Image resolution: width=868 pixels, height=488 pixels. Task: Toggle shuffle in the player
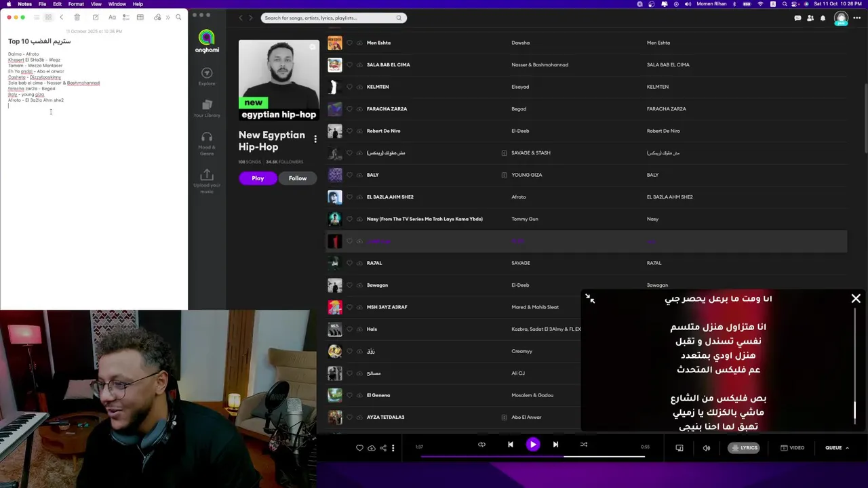pos(583,445)
